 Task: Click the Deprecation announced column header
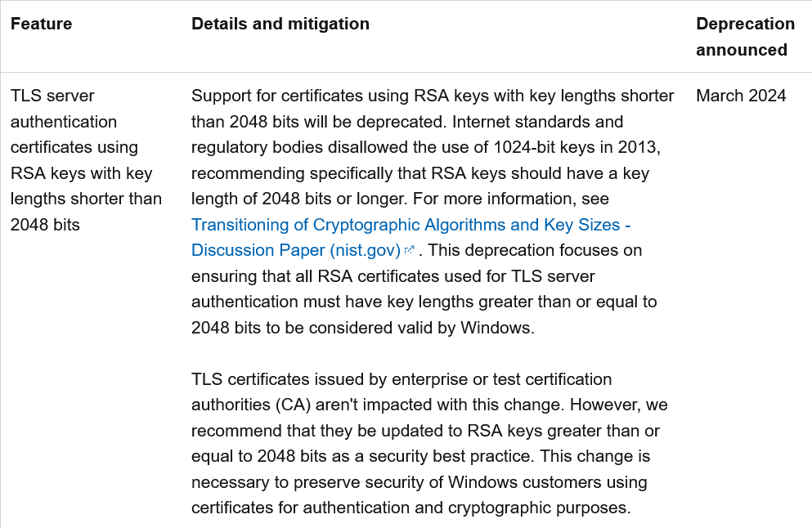point(745,37)
